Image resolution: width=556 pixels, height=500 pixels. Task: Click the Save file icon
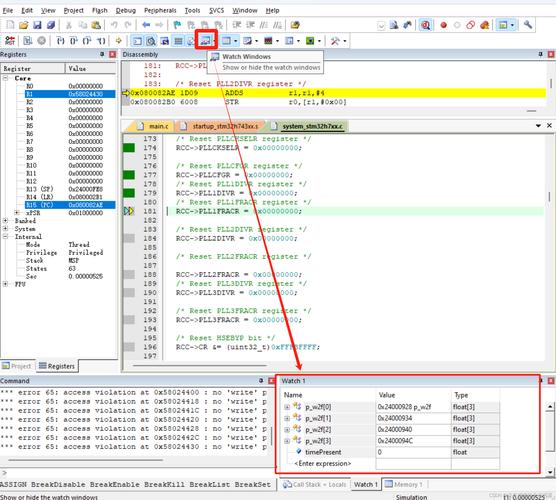[x=37, y=25]
